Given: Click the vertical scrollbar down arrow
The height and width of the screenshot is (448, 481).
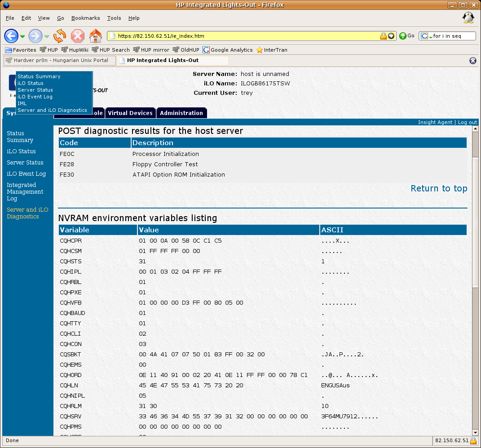Looking at the screenshot, I should [x=475, y=432].
